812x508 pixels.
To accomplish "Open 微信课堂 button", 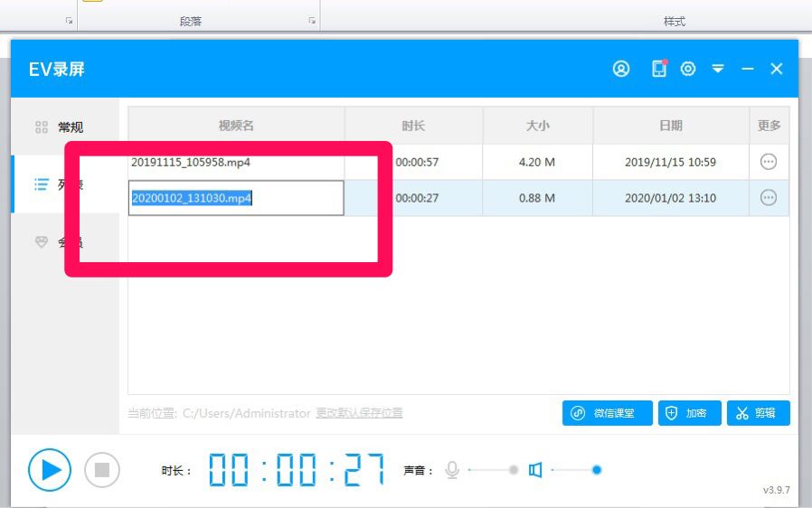I will (x=608, y=413).
